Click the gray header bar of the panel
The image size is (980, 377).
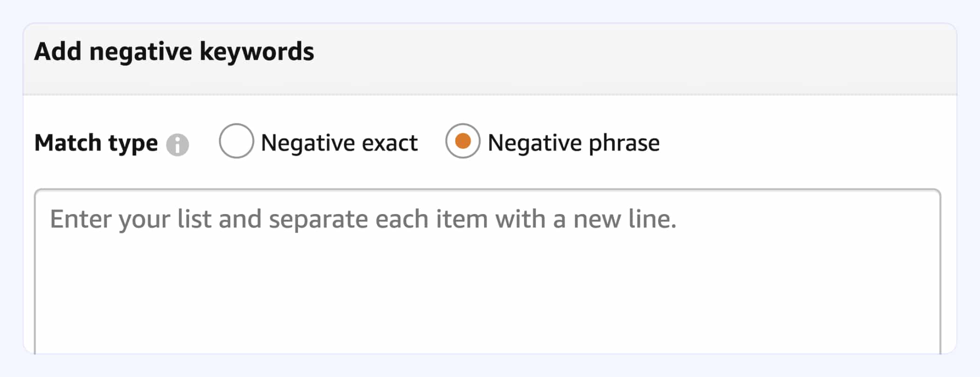pyautogui.click(x=490, y=59)
